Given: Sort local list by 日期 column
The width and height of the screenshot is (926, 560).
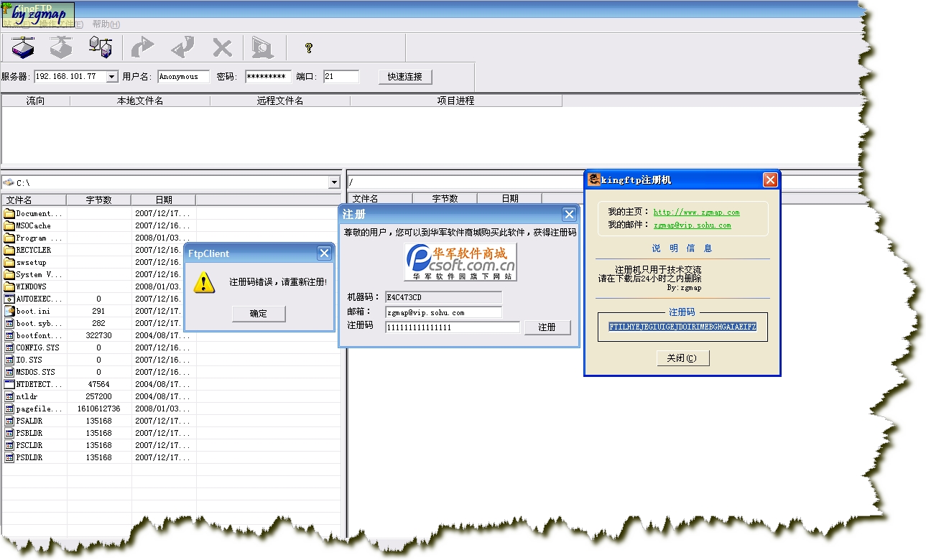Looking at the screenshot, I should [164, 200].
